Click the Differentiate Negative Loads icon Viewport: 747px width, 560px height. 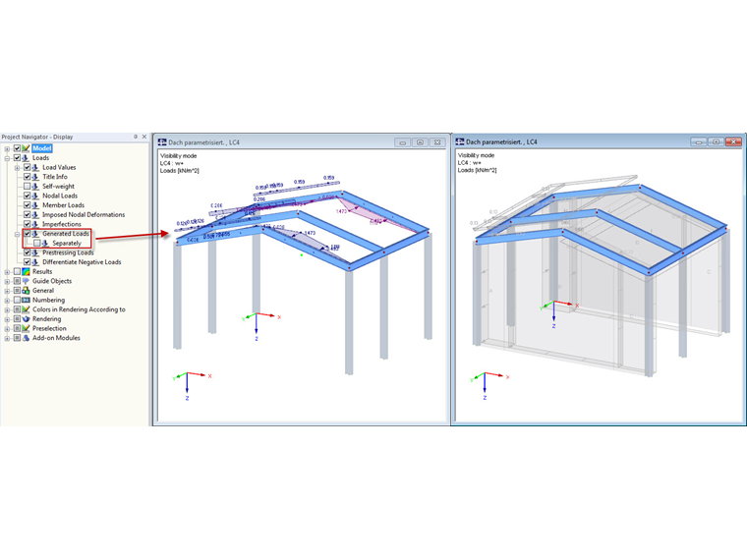35,262
